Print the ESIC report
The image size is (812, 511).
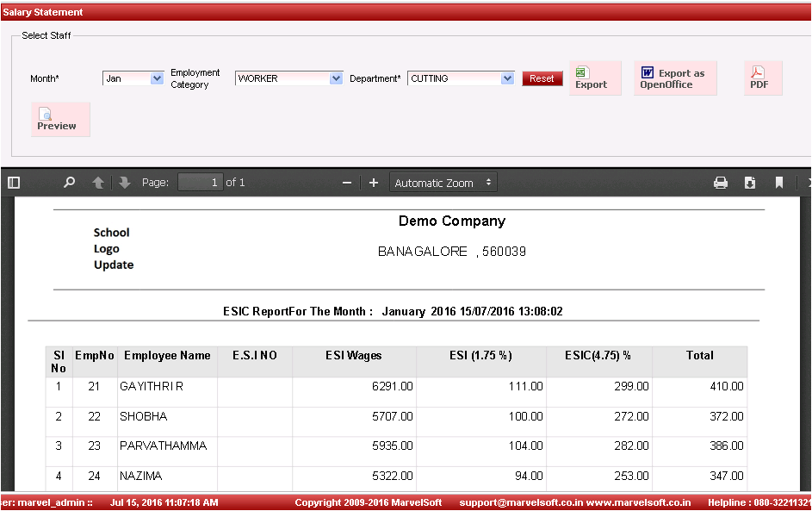(721, 183)
